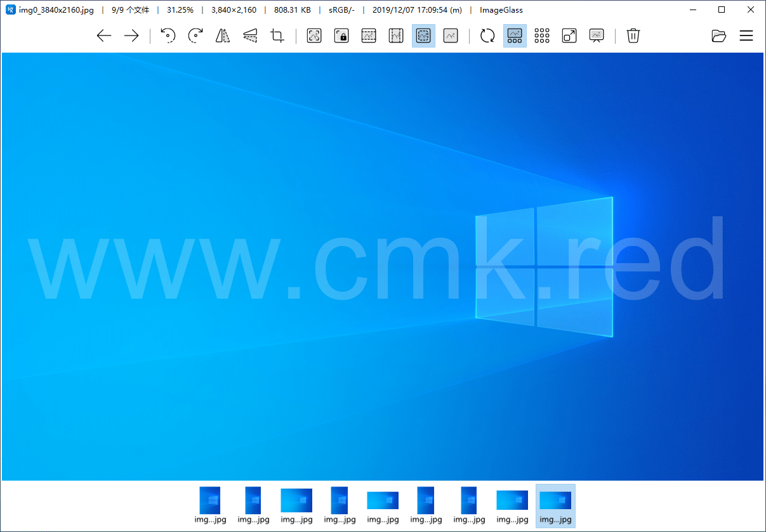Hide the thumbnail panel
Viewport: 766px width, 532px height.
(515, 36)
